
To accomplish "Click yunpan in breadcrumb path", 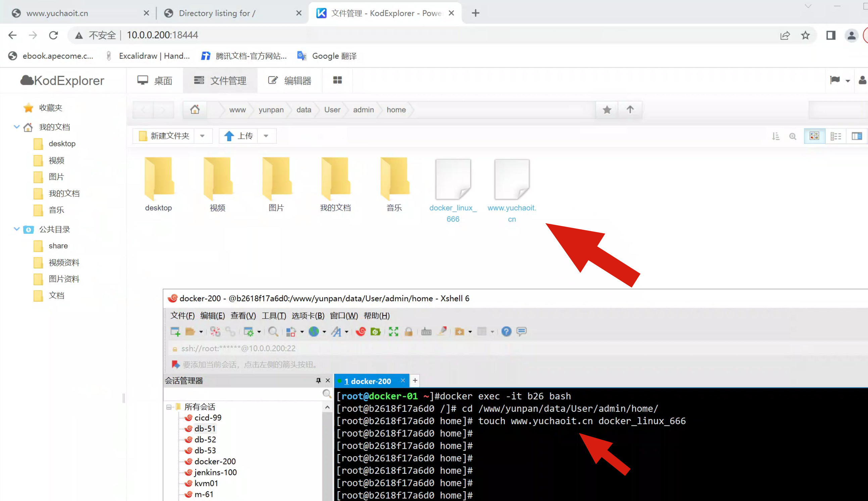I will click(x=271, y=109).
